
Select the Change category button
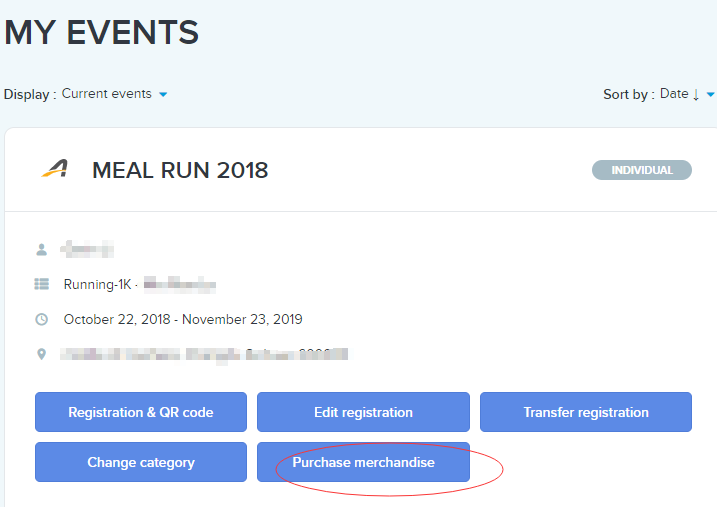[x=141, y=462]
